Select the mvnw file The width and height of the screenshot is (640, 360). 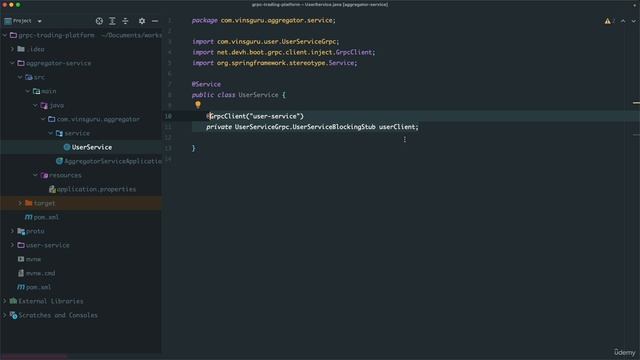coord(33,259)
